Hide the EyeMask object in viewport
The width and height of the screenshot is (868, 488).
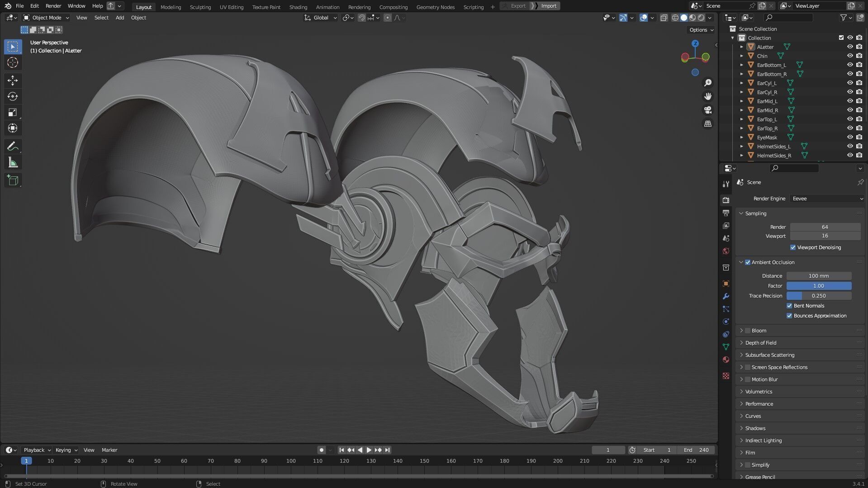tap(850, 137)
